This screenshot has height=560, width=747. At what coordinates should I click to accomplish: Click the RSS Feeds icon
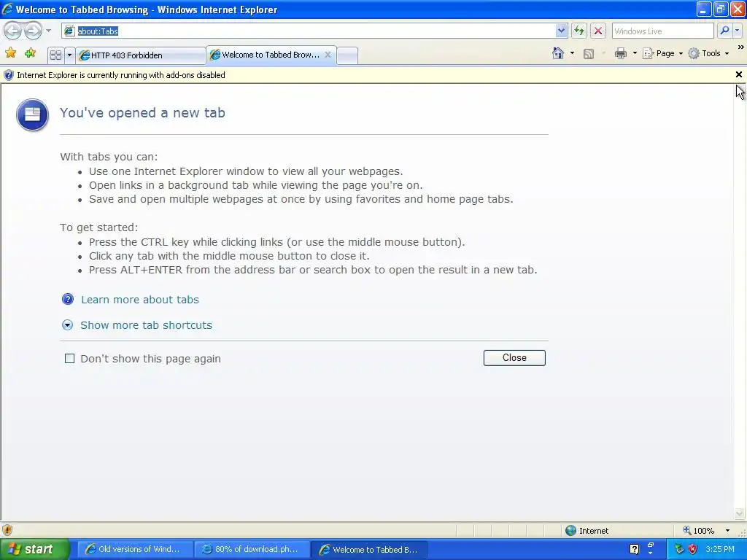click(589, 54)
